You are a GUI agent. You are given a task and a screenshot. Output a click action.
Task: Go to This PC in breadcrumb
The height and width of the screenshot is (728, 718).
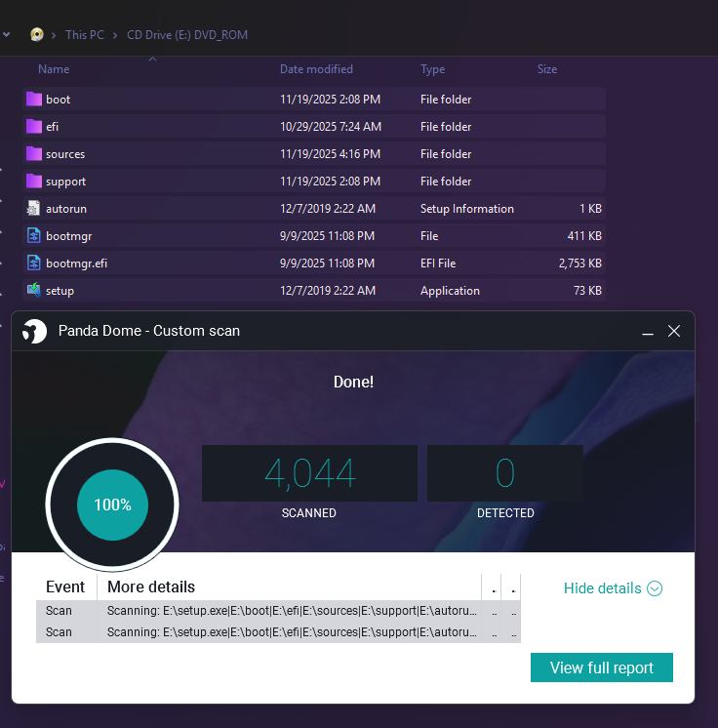pyautogui.click(x=85, y=35)
